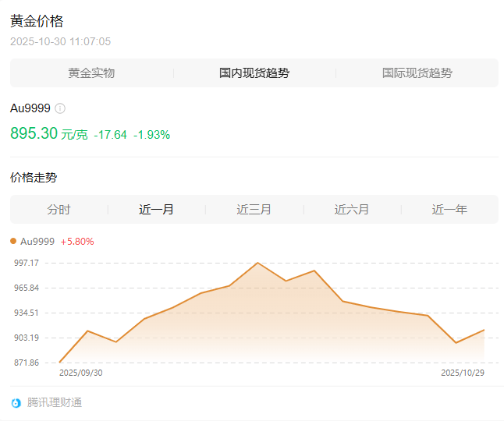The image size is (504, 421).
Task: Click the orange Au9999 legend dot
Action: click(x=13, y=242)
